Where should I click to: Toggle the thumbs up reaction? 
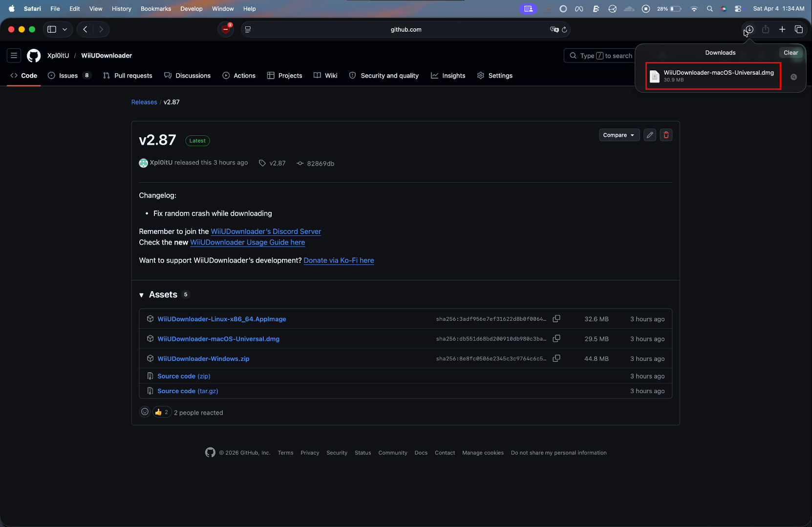coord(162,412)
